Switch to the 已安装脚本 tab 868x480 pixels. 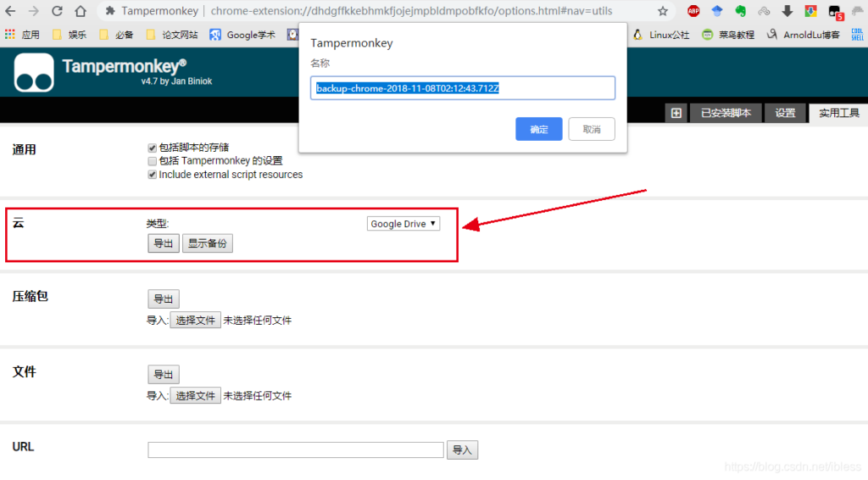click(726, 113)
